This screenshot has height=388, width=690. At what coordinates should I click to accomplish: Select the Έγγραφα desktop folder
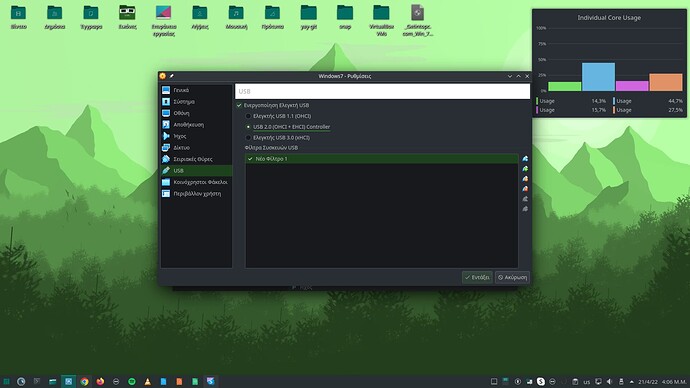pos(91,18)
